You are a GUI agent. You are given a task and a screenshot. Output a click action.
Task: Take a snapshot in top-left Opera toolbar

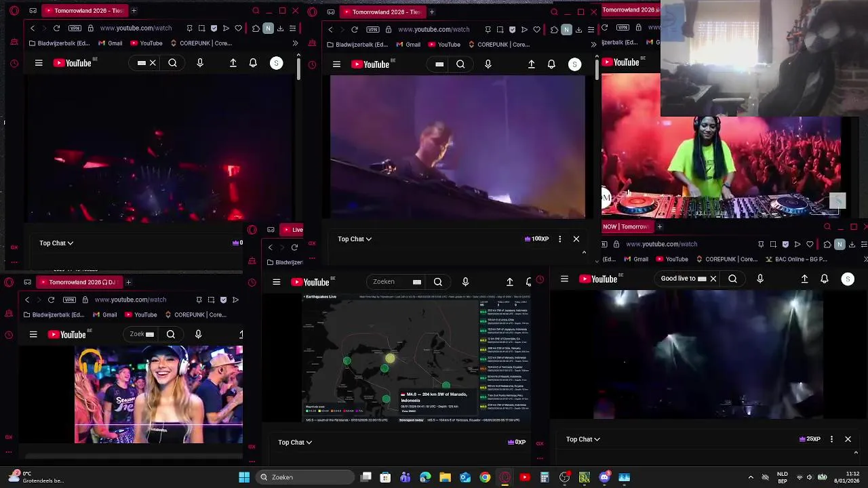(202, 28)
